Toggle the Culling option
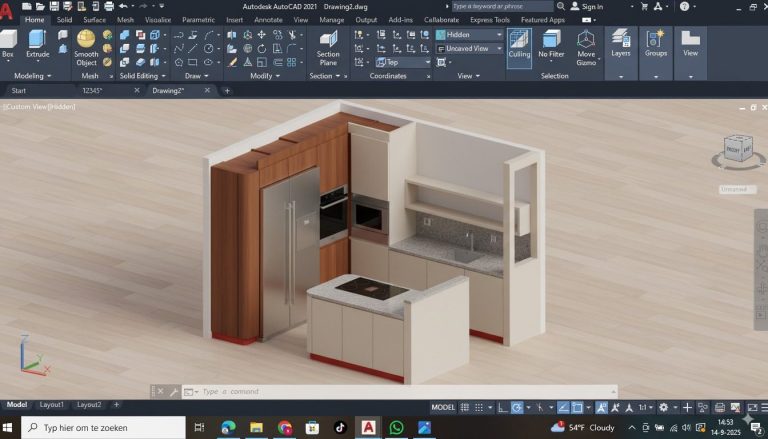The width and height of the screenshot is (768, 439). (519, 42)
